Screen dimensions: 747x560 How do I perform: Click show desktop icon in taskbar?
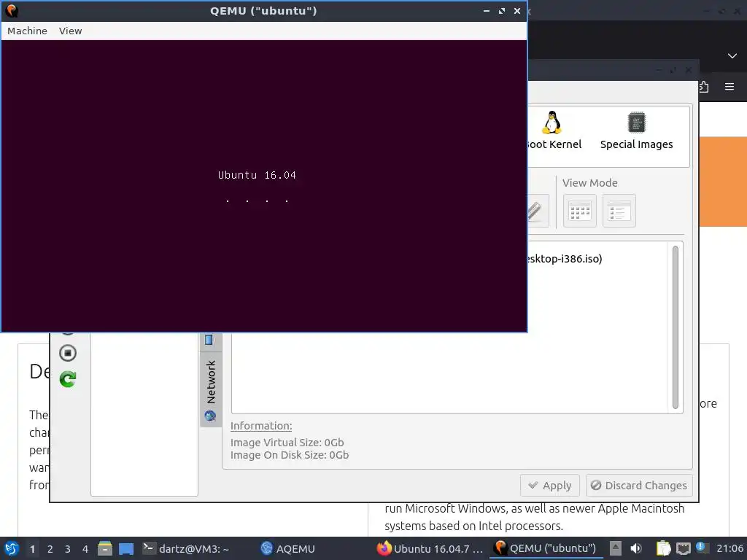tap(125, 548)
